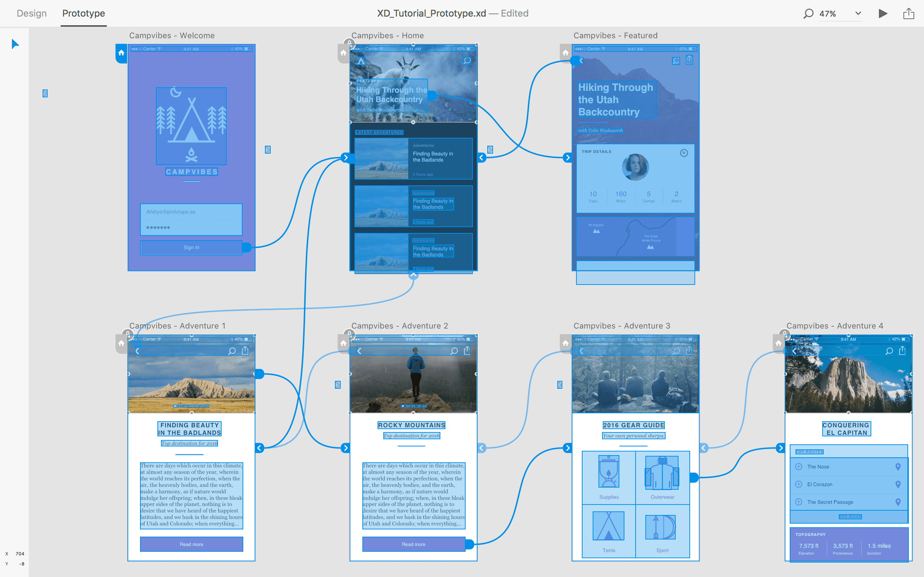This screenshot has width=924, height=577.
Task: Click the zoom magnifier icon
Action: pyautogui.click(x=807, y=14)
